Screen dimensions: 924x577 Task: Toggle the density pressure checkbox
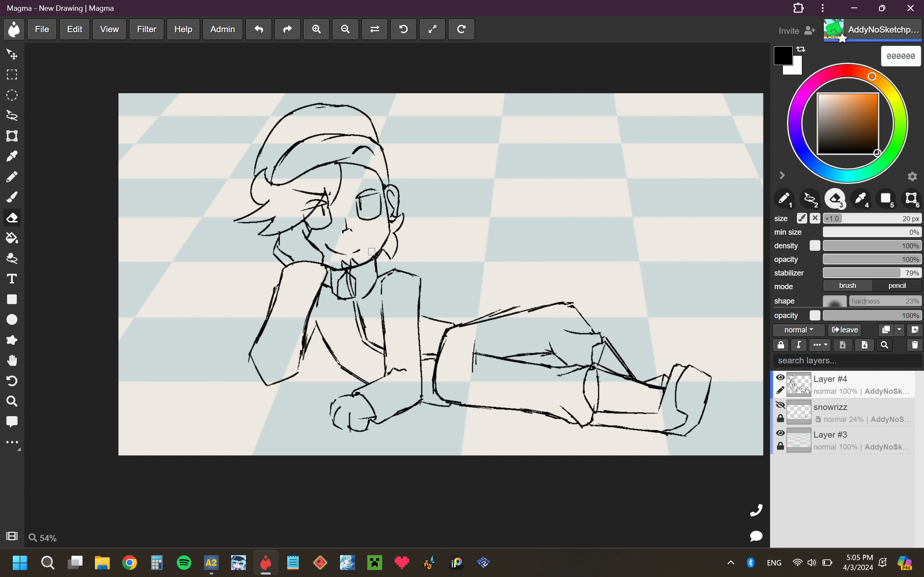pyautogui.click(x=815, y=246)
